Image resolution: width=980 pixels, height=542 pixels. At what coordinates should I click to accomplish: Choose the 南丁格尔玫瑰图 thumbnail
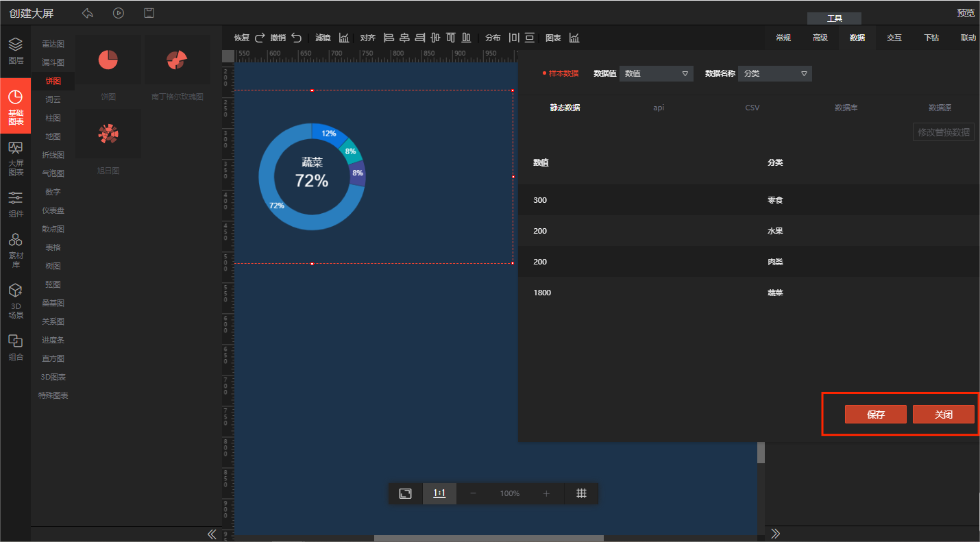(177, 60)
